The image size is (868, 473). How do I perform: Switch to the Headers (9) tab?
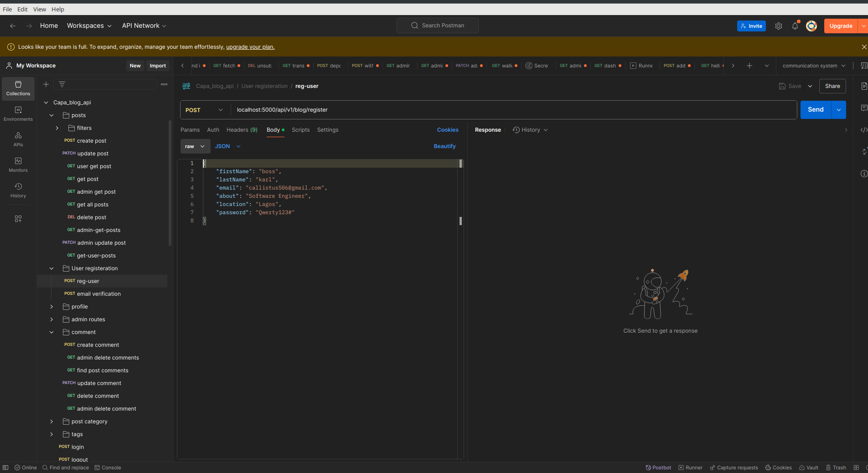click(x=242, y=130)
